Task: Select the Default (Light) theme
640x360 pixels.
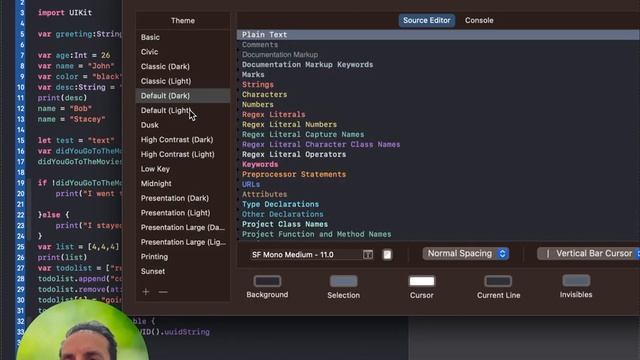Action: (x=183, y=111)
